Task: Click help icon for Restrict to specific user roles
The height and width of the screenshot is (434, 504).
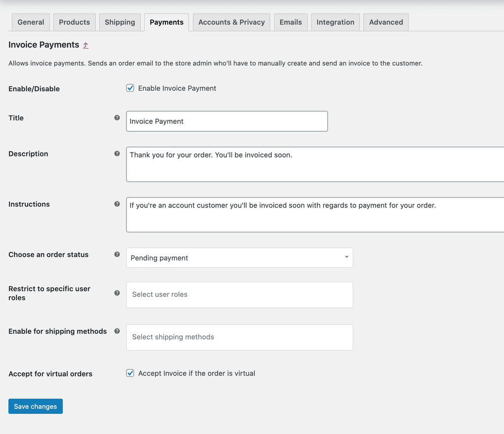Action: 117,293
